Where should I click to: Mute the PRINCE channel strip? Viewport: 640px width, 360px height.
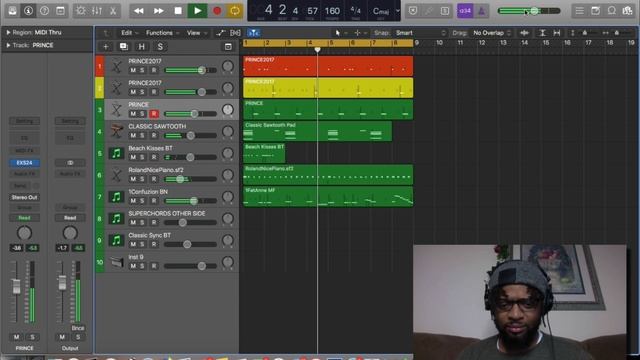click(16, 337)
